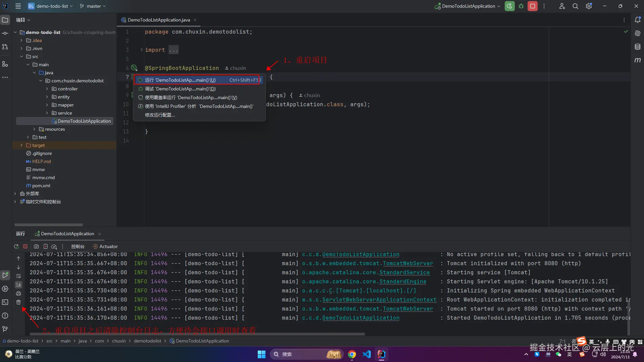The width and height of the screenshot is (644, 362).
Task: Expand the controller package
Action: 47,89
